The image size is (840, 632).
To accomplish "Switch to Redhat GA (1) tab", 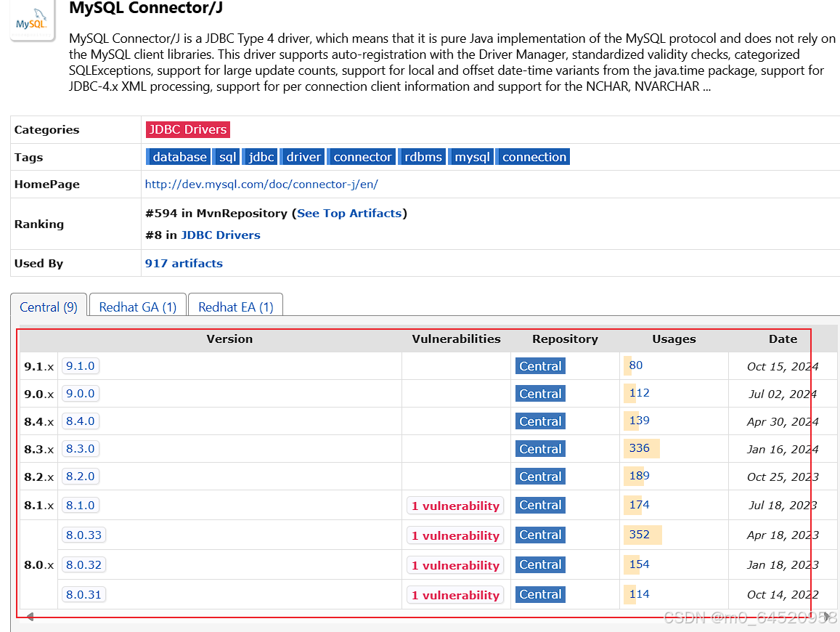I will pyautogui.click(x=138, y=307).
